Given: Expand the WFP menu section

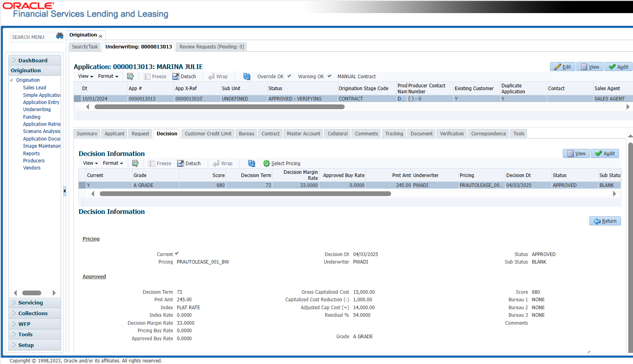Looking at the screenshot, I should click(35, 324).
